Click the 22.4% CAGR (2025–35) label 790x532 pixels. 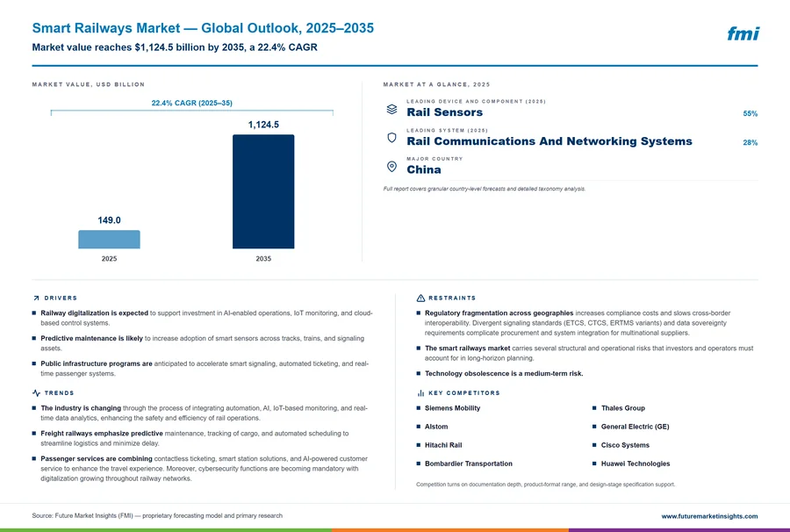click(x=192, y=103)
